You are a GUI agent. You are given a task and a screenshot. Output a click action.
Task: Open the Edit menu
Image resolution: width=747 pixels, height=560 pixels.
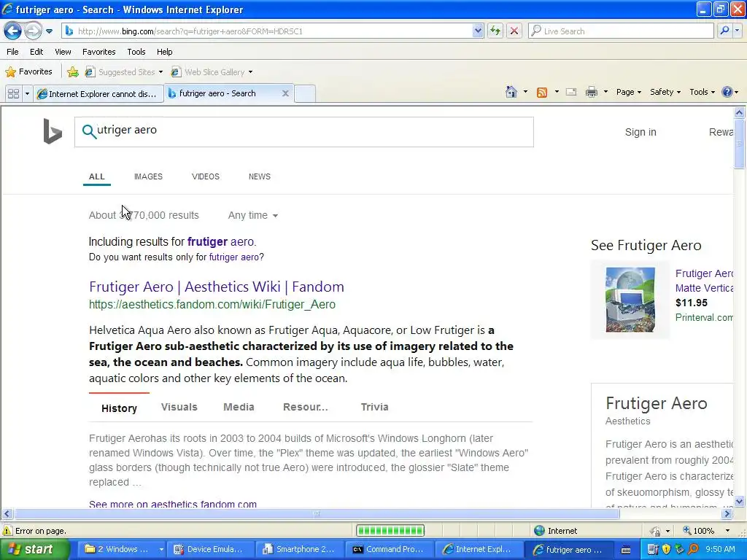coord(36,52)
